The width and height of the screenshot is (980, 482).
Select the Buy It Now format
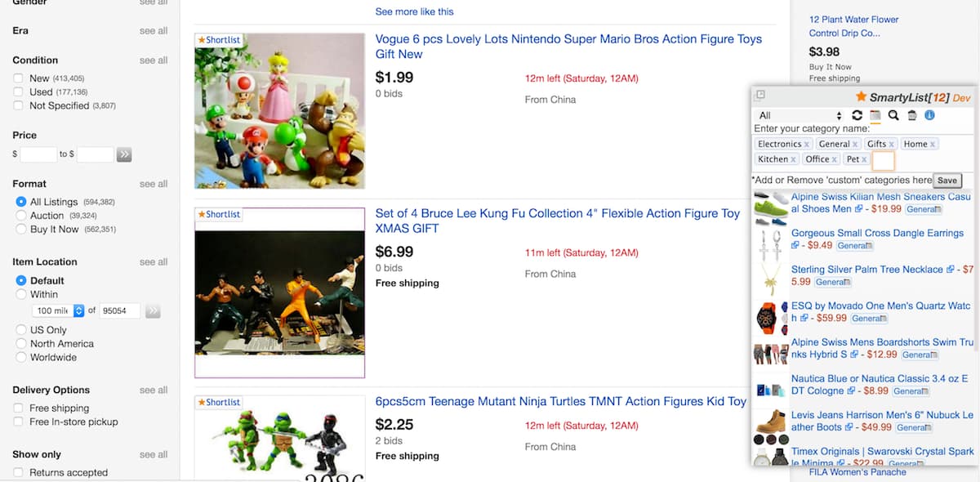pos(21,230)
